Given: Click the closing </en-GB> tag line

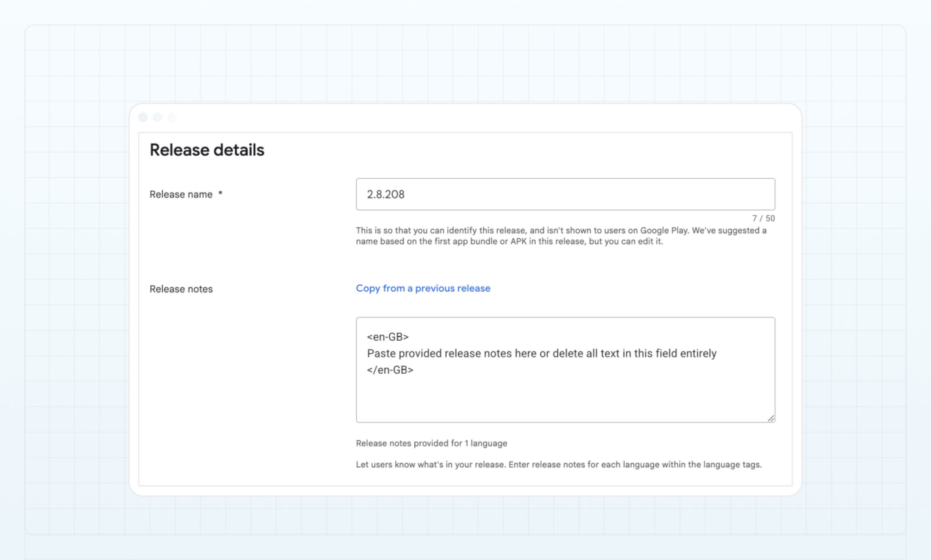Looking at the screenshot, I should tap(390, 370).
